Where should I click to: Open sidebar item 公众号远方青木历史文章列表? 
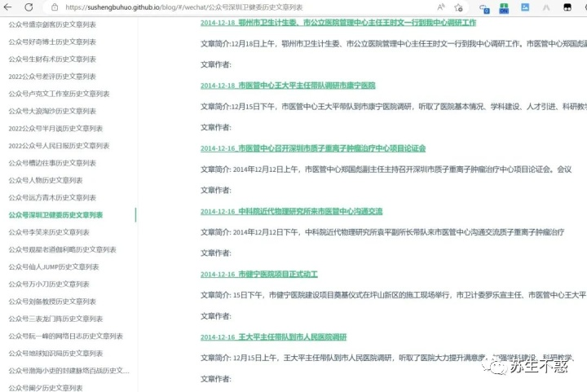[52, 197]
